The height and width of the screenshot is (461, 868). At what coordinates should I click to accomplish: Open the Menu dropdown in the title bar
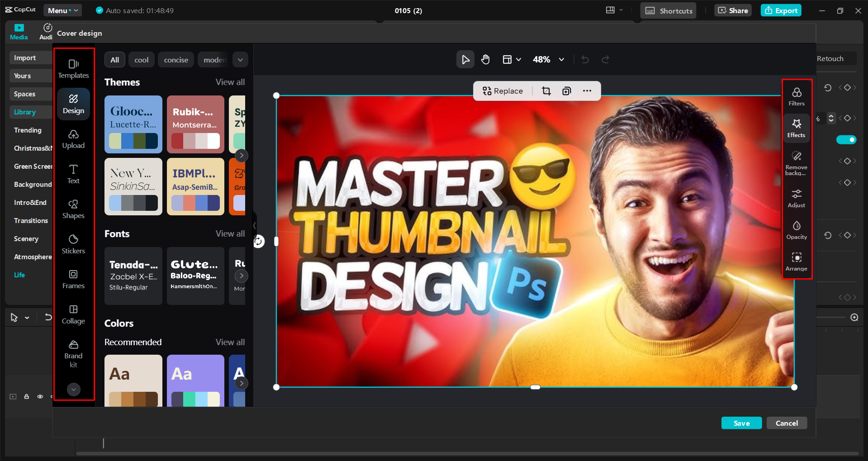tap(62, 10)
